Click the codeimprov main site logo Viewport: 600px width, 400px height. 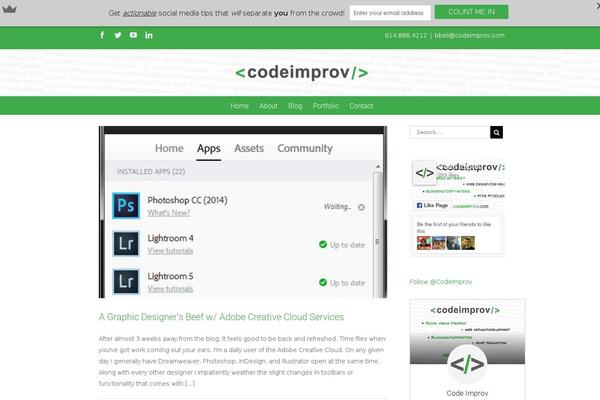pos(302,72)
